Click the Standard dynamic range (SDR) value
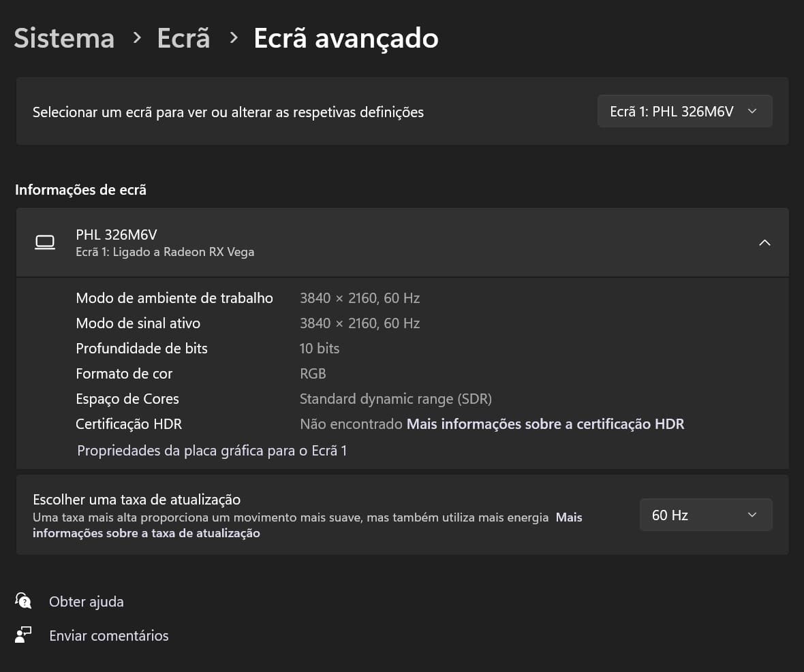 [x=395, y=399]
